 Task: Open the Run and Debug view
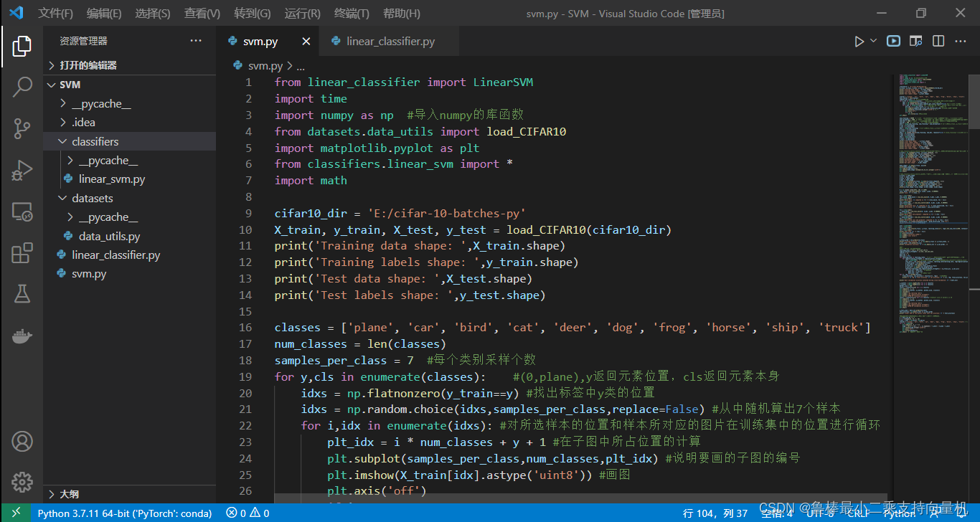(22, 171)
